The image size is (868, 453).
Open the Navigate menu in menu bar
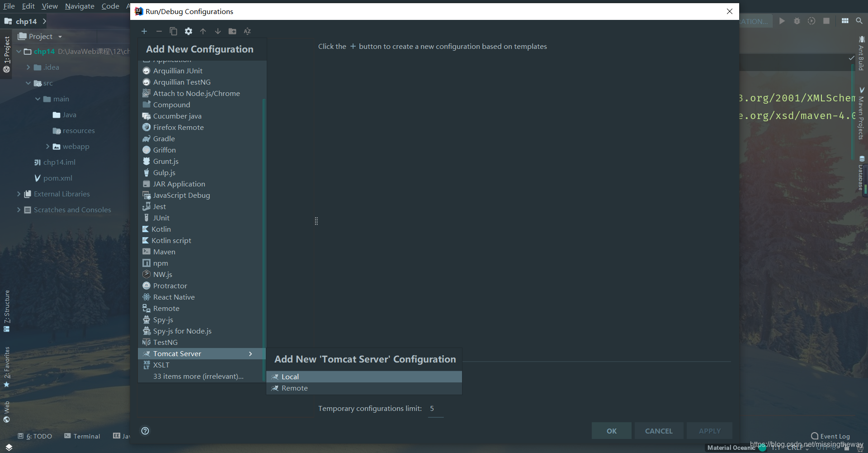[x=80, y=6]
